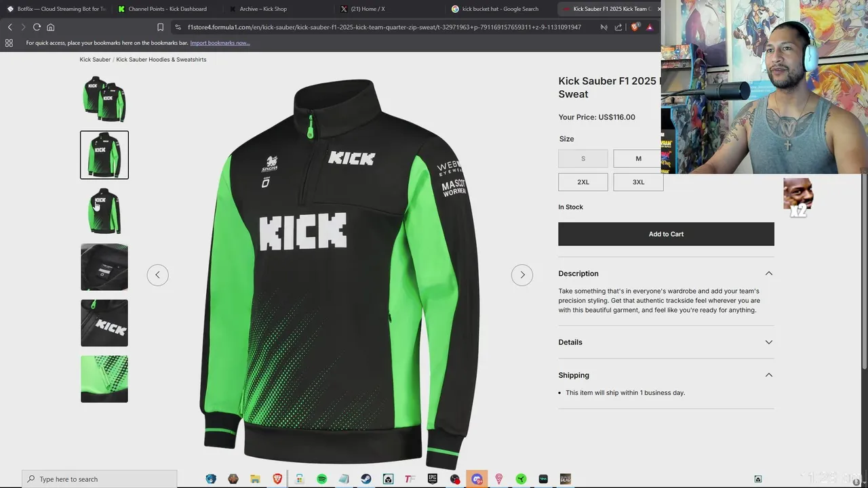Select size 3XL
This screenshot has width=868, height=488.
[638, 182]
